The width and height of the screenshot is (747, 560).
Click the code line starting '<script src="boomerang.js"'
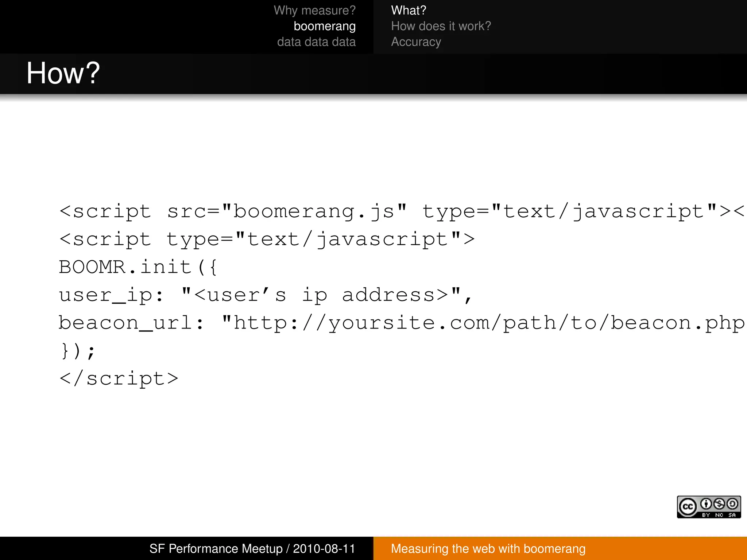pyautogui.click(x=403, y=211)
